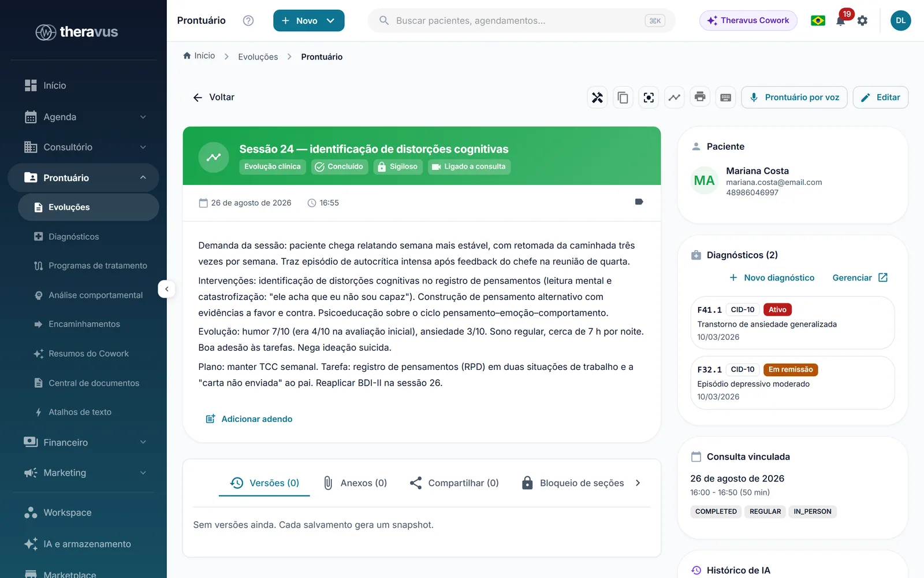Screen dimensions: 924x578
Task: Open the trend chart icon
Action: click(x=675, y=97)
